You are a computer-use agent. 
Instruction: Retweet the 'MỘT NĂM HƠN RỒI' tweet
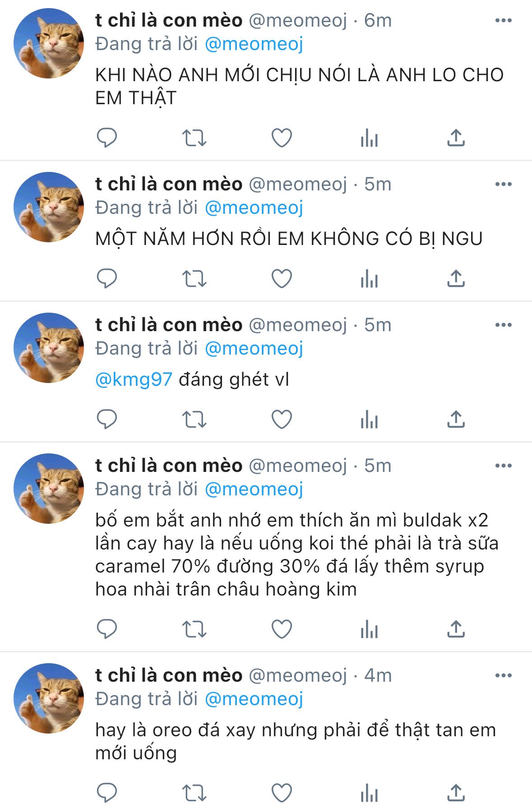[194, 278]
